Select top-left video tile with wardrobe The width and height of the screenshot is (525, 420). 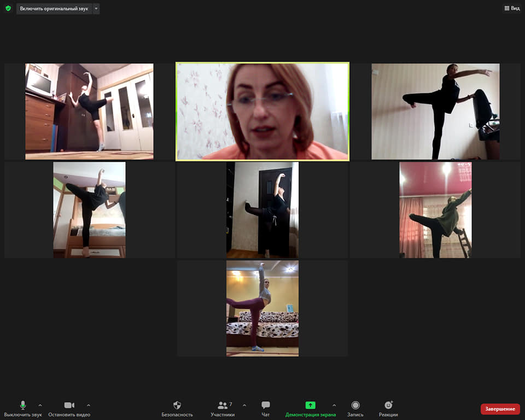pyautogui.click(x=89, y=112)
